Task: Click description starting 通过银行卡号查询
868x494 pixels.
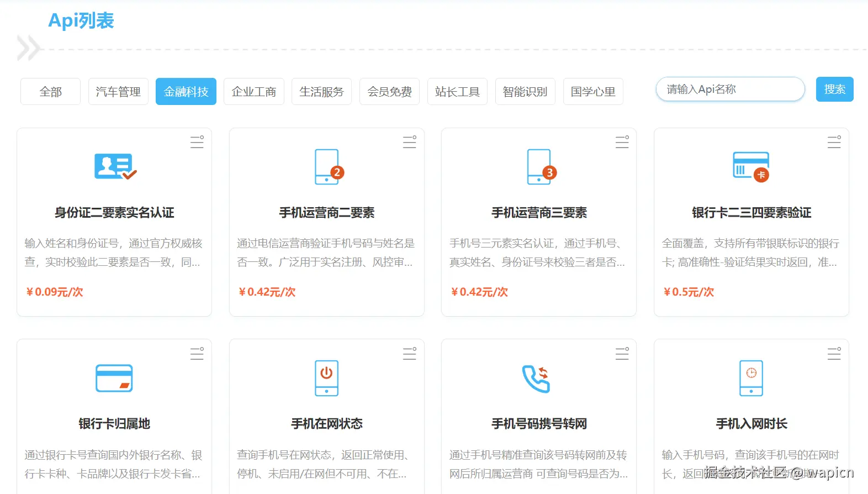Action: 114,464
